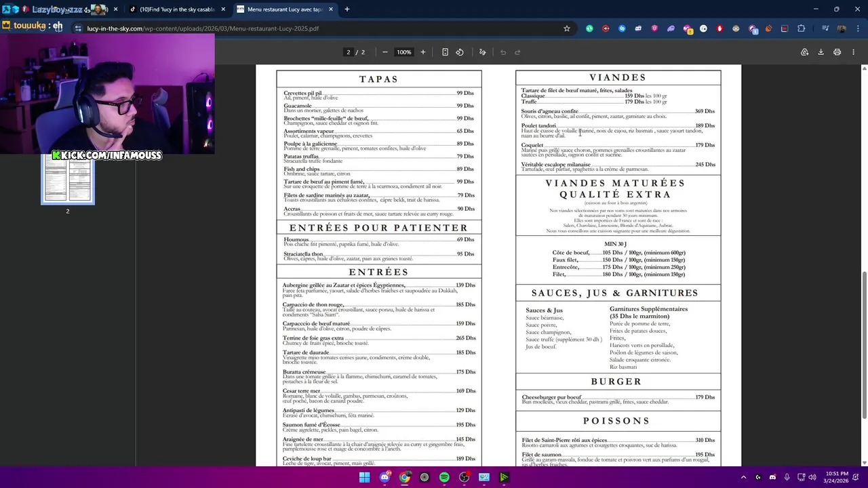Click the redo arrow in PDF toolbar
Viewport: 868px width, 488px height.
(x=517, y=52)
